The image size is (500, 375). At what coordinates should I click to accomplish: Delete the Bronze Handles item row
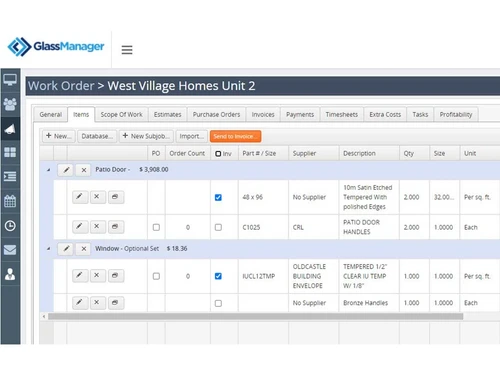[97, 303]
